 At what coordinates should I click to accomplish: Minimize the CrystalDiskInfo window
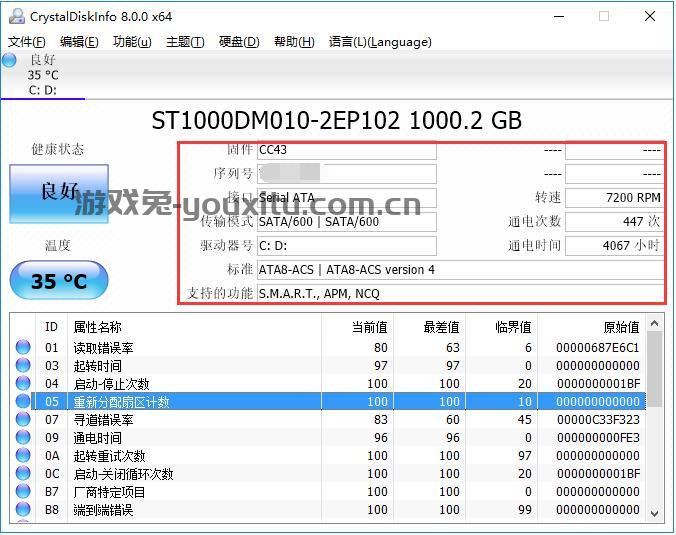coord(559,17)
